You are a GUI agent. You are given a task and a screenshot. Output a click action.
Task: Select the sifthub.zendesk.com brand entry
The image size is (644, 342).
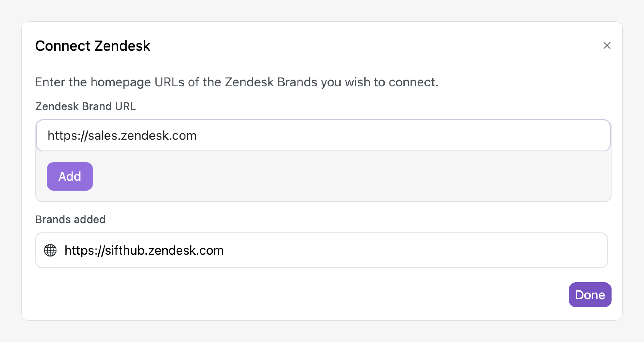pos(322,250)
